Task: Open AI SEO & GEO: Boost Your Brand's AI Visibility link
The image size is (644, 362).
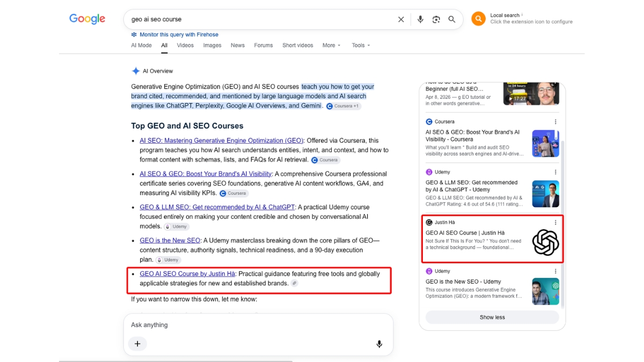Action: pyautogui.click(x=206, y=174)
